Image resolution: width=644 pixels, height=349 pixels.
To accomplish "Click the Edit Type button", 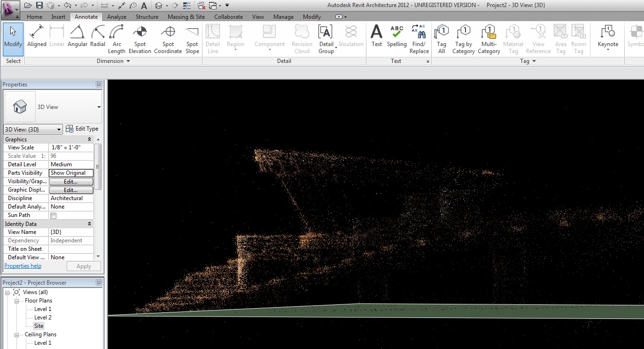I will coord(82,129).
